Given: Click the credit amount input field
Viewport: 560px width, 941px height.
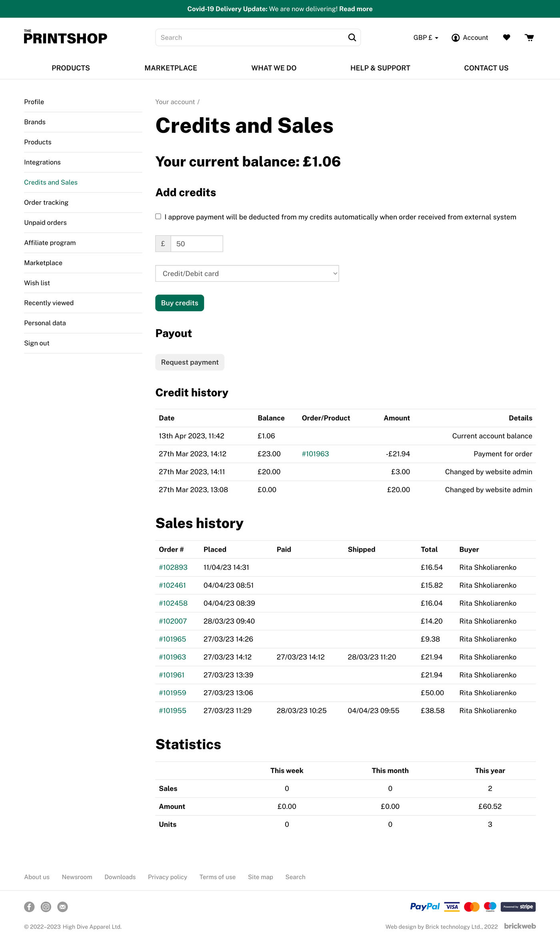Looking at the screenshot, I should tap(196, 244).
